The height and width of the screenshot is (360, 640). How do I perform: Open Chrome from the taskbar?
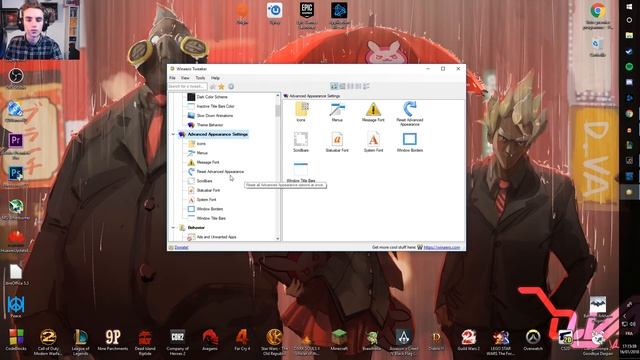point(629,114)
